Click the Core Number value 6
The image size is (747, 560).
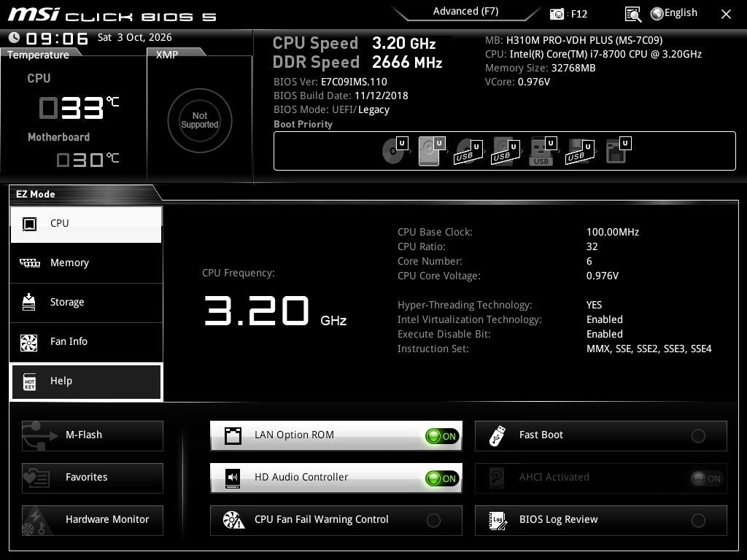click(589, 261)
